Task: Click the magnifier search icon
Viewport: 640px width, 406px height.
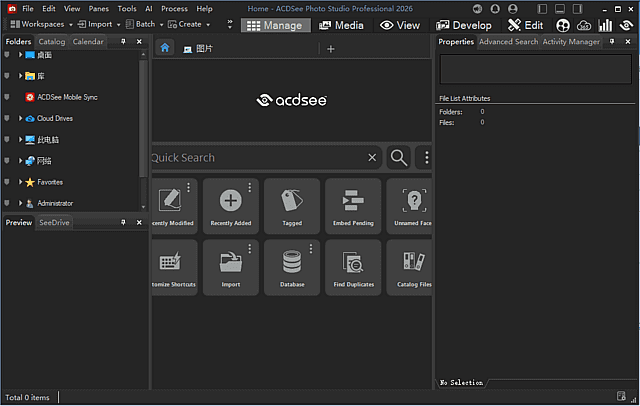Action: (399, 157)
